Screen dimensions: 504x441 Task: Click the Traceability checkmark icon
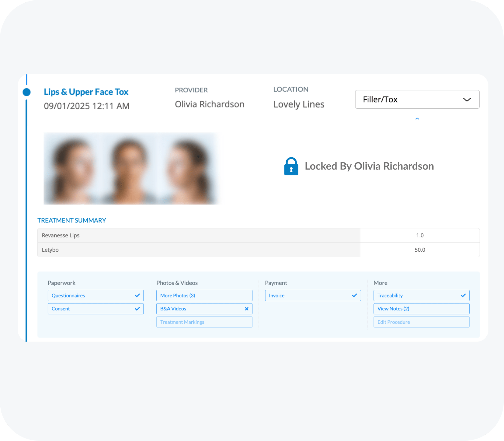click(x=463, y=296)
